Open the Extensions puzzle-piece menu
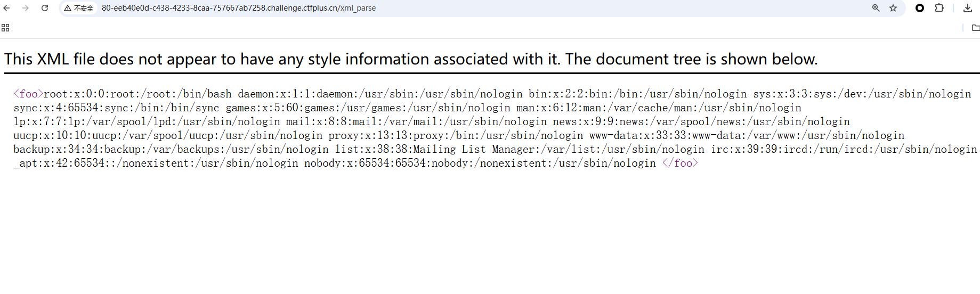 939,8
